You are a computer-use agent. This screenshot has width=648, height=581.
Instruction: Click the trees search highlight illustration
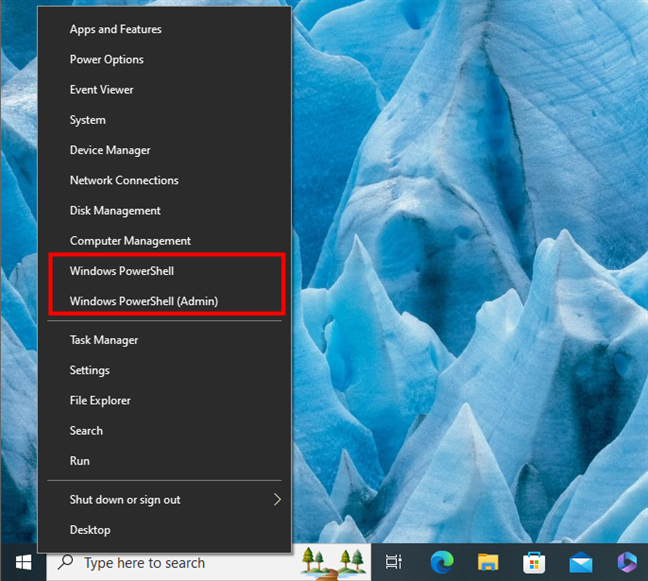[x=333, y=562]
